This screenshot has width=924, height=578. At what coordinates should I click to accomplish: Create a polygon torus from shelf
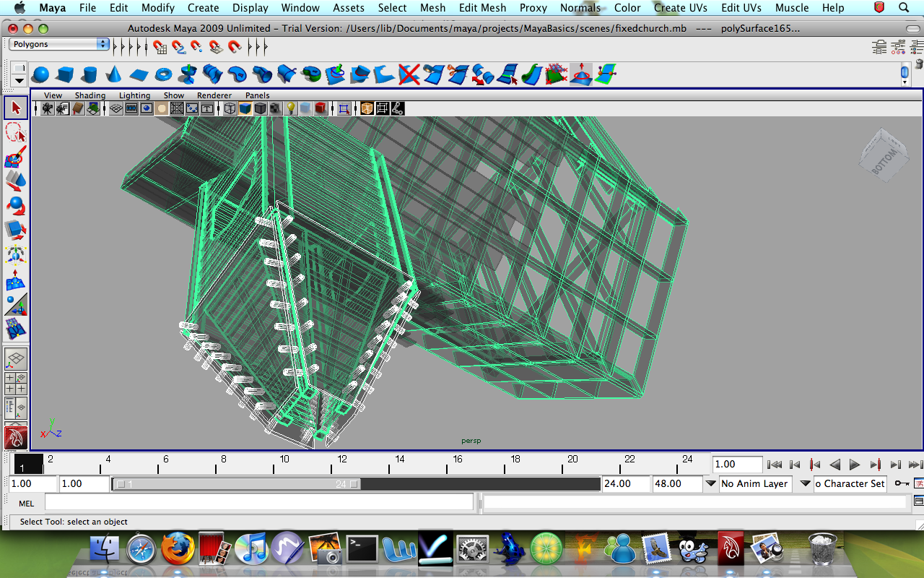tap(164, 74)
